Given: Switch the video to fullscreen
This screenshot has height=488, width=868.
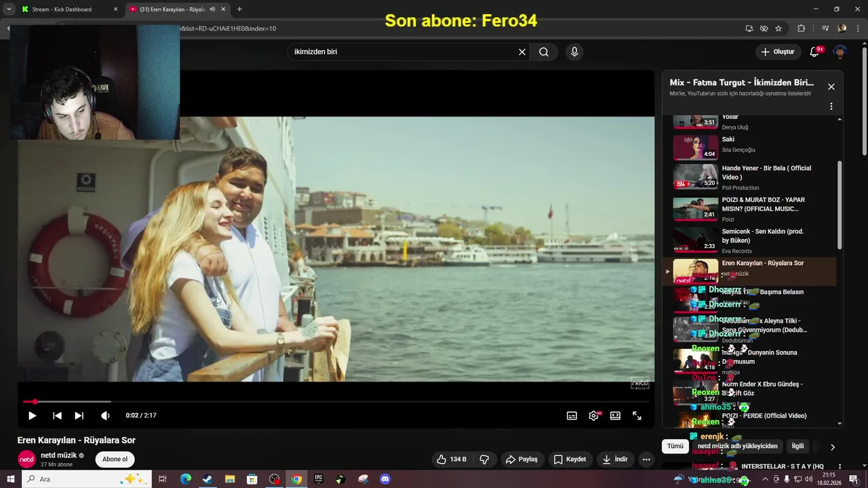Looking at the screenshot, I should [x=637, y=415].
